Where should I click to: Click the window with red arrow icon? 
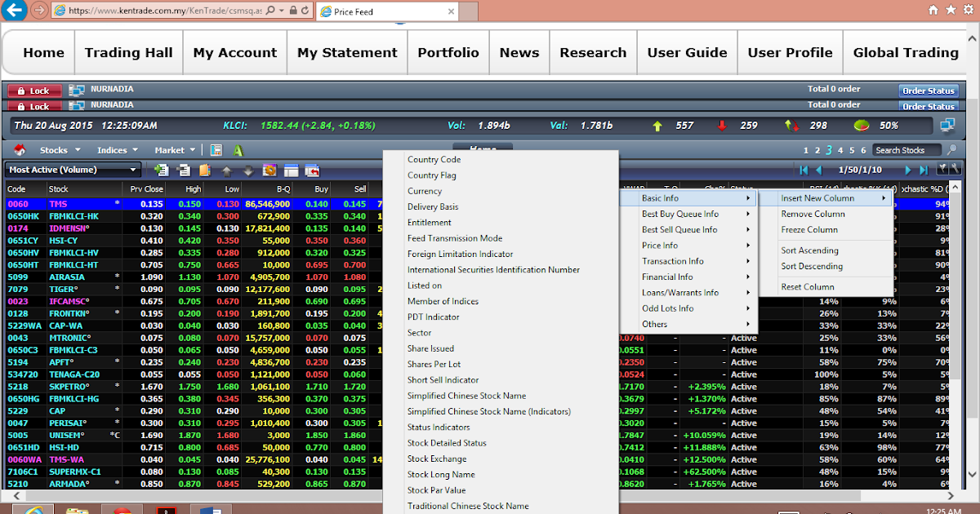tap(312, 170)
